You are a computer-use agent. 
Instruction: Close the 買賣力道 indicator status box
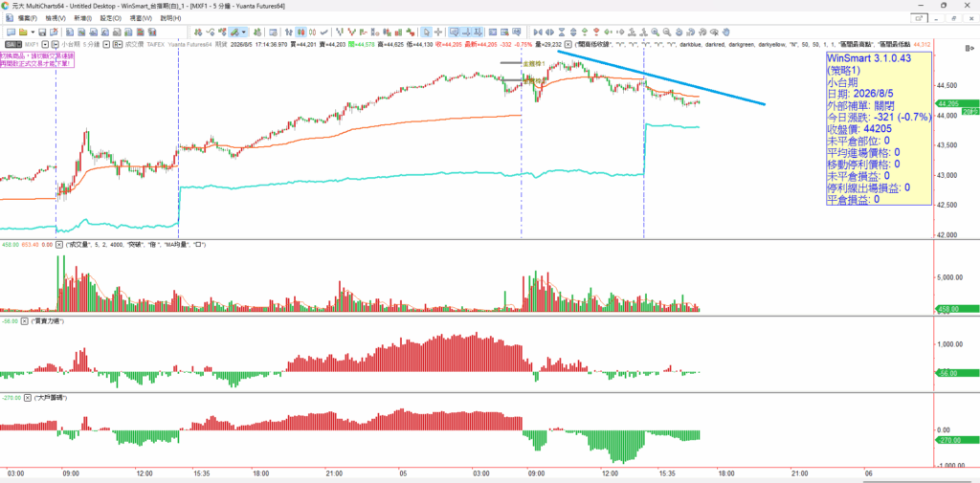pyautogui.click(x=25, y=320)
